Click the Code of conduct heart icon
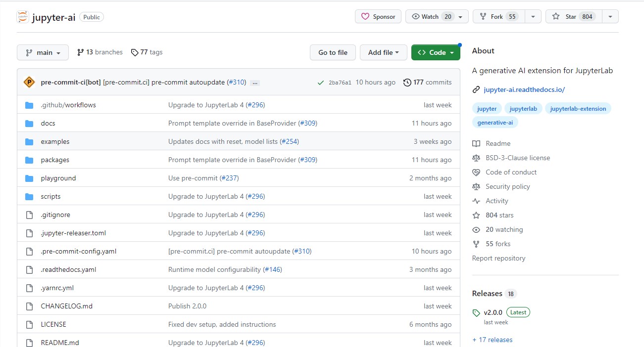The height and width of the screenshot is (347, 644). 476,172
